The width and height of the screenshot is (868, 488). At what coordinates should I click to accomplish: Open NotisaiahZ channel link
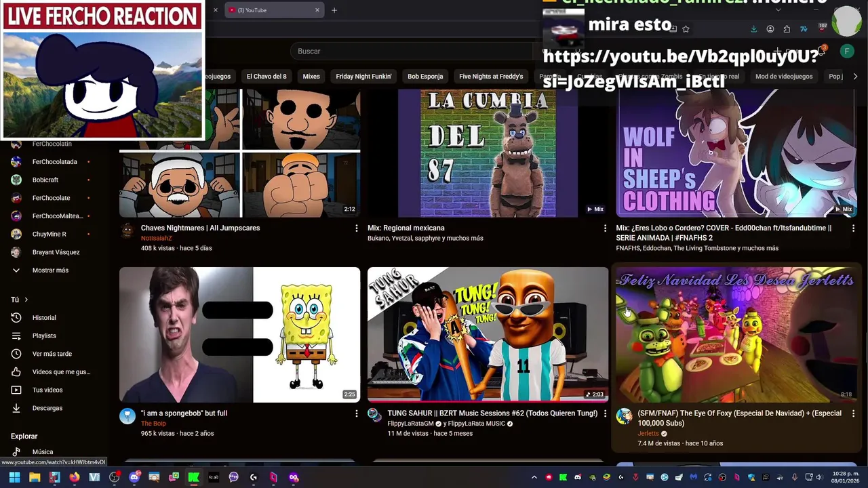click(157, 239)
